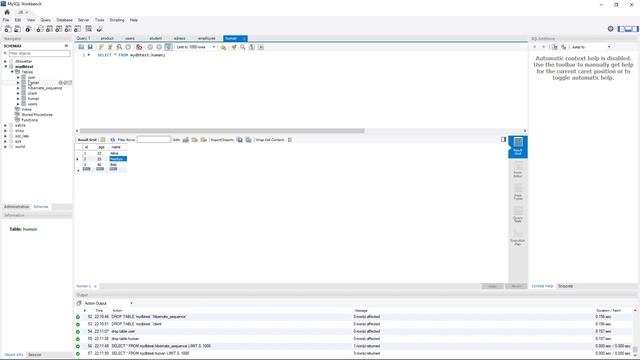This screenshot has width=640, height=360.
Task: Click the Filter objects search field
Action: 39,53
